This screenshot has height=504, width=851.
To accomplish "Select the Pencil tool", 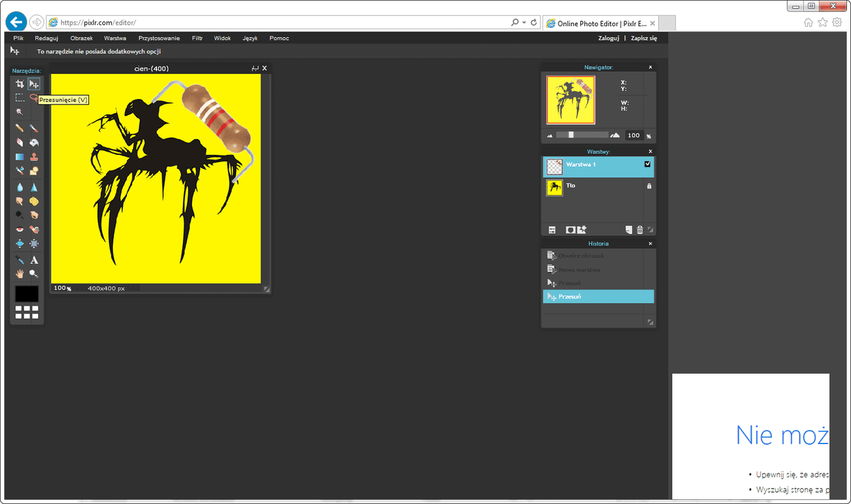I will click(x=20, y=128).
